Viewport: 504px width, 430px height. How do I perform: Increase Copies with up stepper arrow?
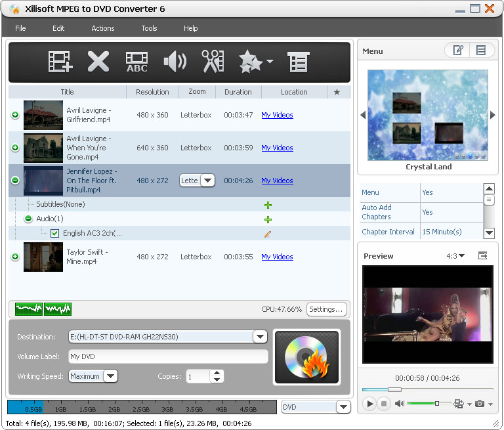click(x=217, y=373)
